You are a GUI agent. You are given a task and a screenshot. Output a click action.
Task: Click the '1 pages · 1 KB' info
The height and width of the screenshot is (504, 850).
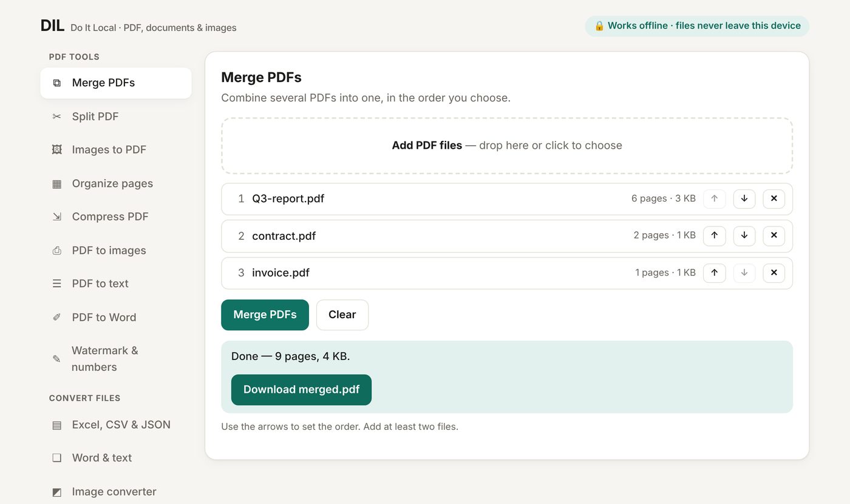point(665,273)
